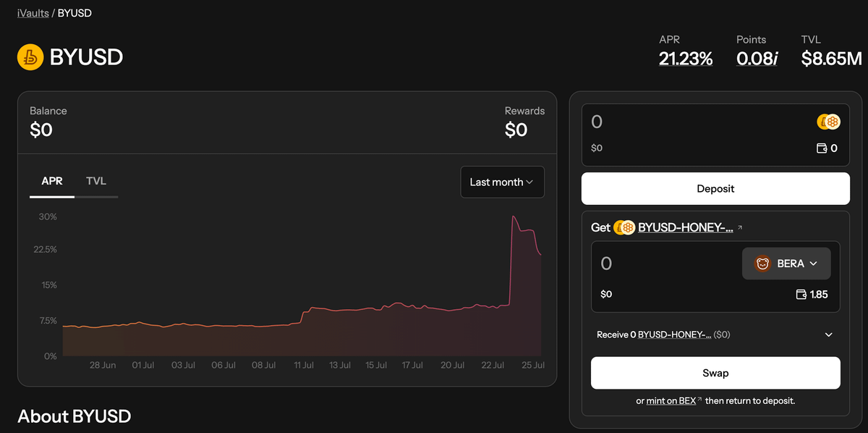The image size is (868, 433).
Task: Click the Swap button
Action: 715,373
